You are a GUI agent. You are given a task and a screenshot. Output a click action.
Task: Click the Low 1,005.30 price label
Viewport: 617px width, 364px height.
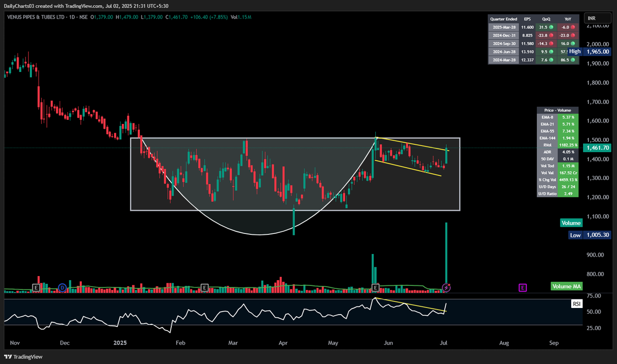[x=590, y=235]
